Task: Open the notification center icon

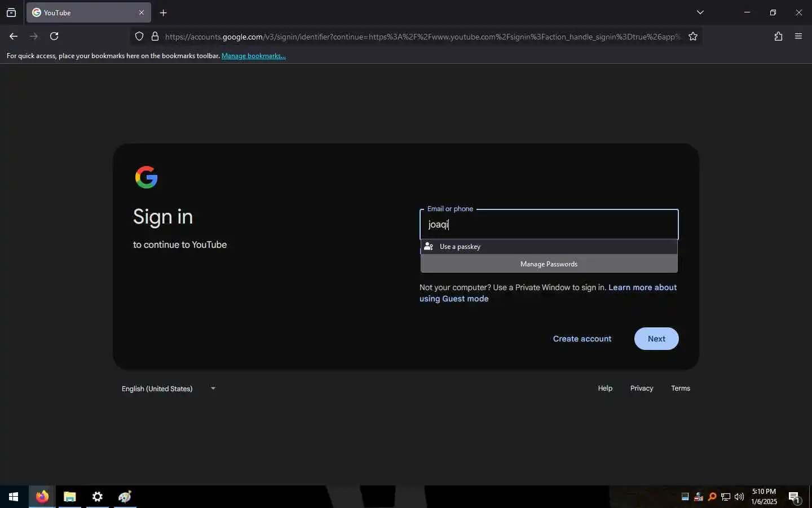Action: point(795,497)
